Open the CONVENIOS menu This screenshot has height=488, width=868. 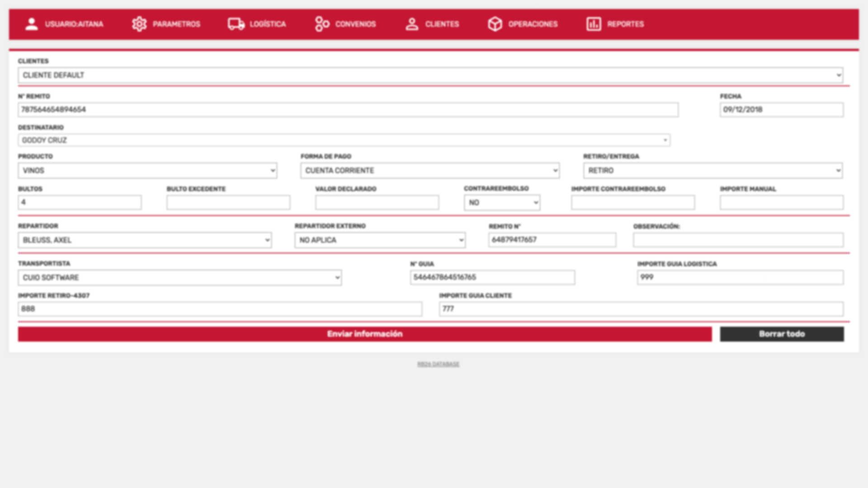coord(355,24)
